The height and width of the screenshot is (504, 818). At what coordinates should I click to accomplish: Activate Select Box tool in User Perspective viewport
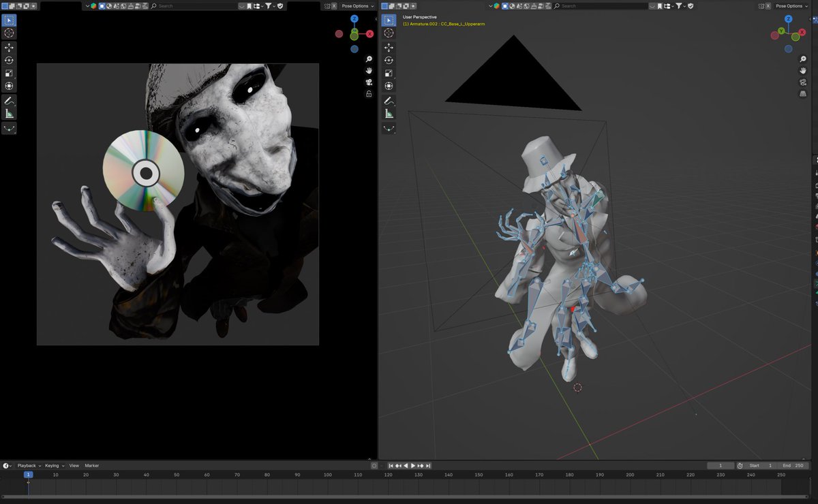coord(389,20)
